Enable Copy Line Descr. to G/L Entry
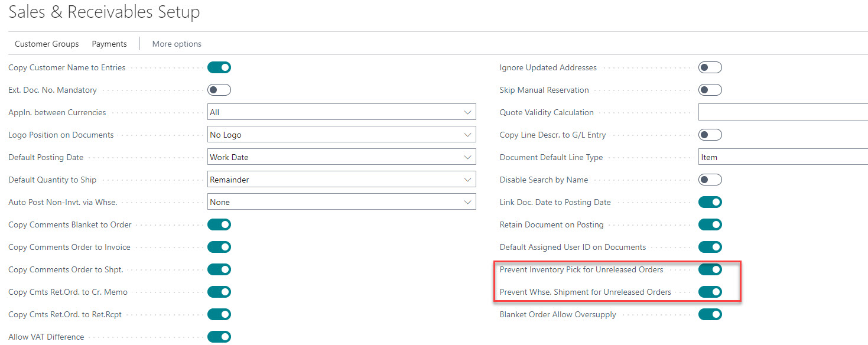The image size is (868, 345). pos(710,135)
